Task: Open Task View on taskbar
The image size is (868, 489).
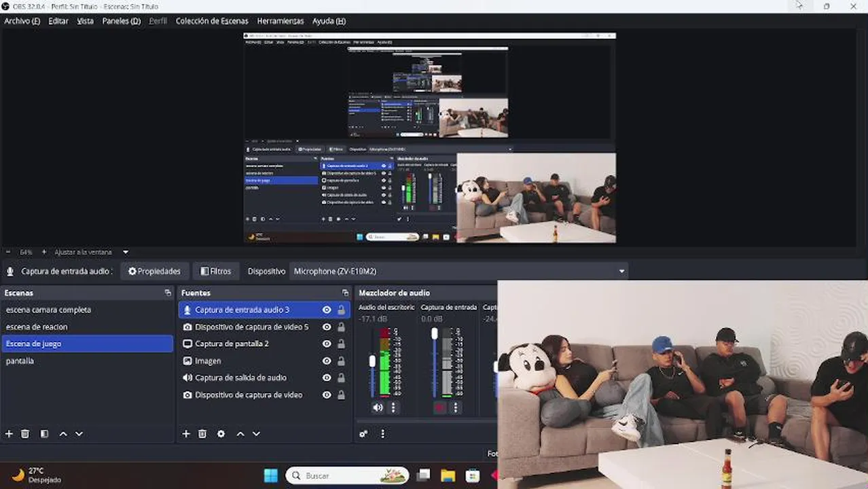Action: (x=423, y=475)
